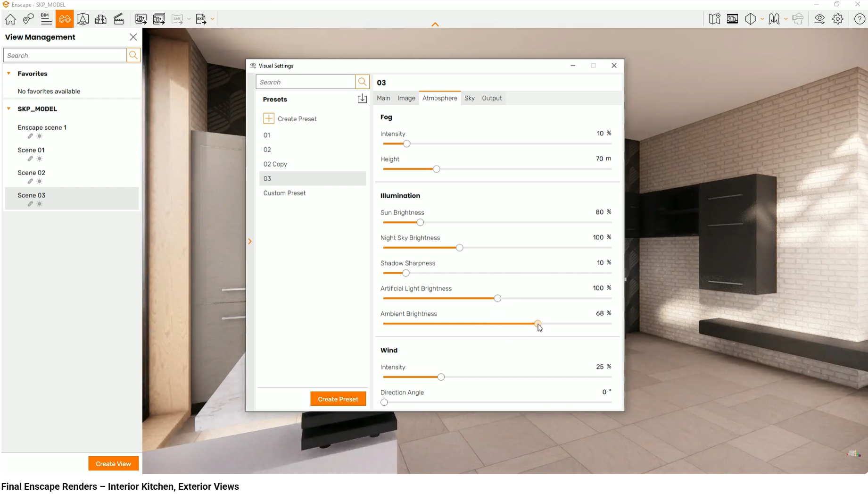Viewport: 868px width, 494px height.
Task: Toggle the sun icon under Enscape scene 1
Action: tap(40, 136)
